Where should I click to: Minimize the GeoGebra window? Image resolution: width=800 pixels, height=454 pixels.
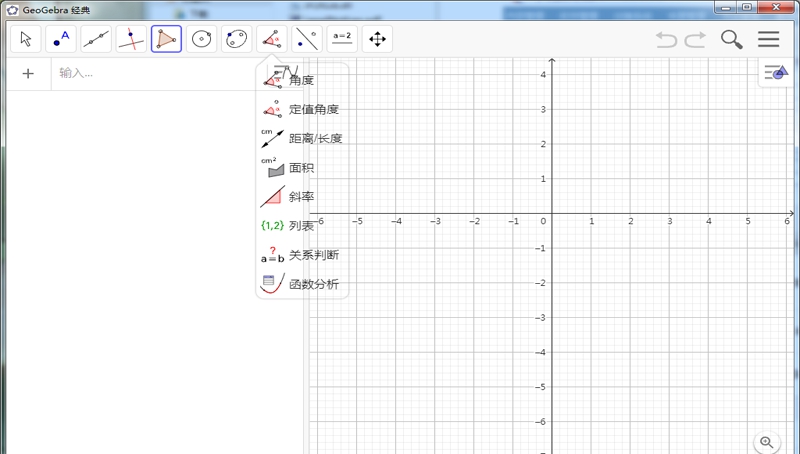726,7
